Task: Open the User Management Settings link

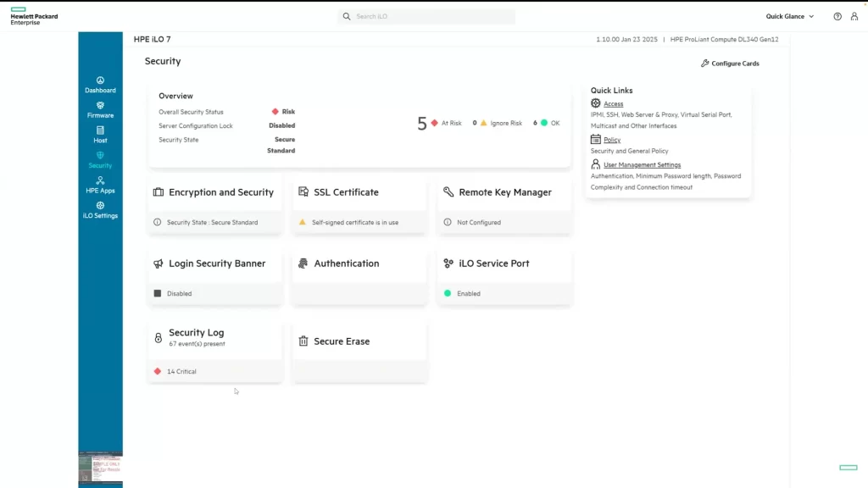Action: pyautogui.click(x=643, y=164)
